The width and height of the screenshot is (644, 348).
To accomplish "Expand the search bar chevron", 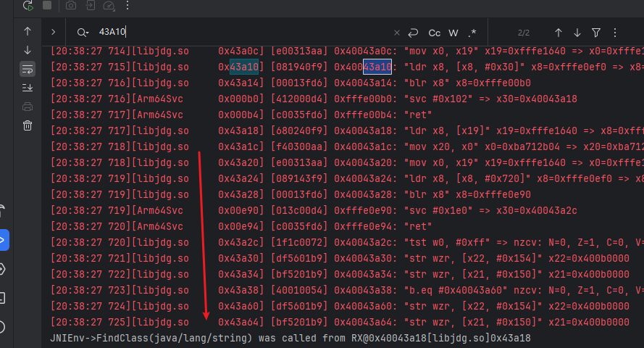I will pyautogui.click(x=54, y=33).
